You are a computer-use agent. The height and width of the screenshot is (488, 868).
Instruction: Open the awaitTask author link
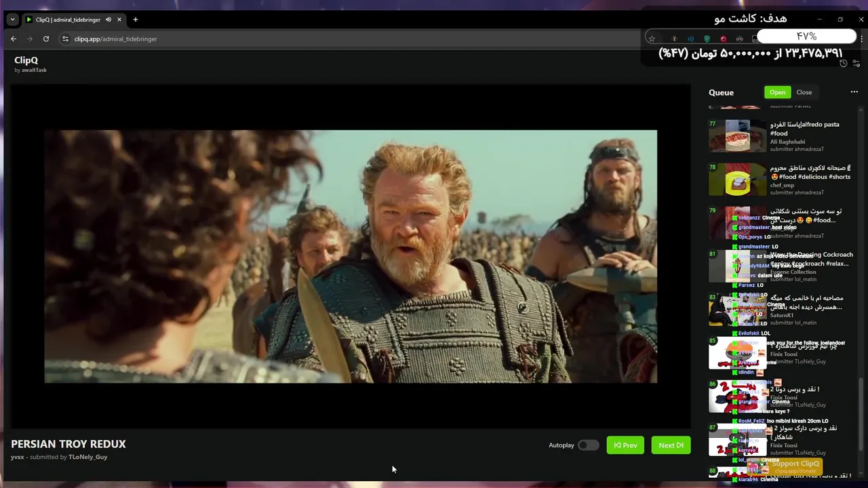pyautogui.click(x=34, y=70)
